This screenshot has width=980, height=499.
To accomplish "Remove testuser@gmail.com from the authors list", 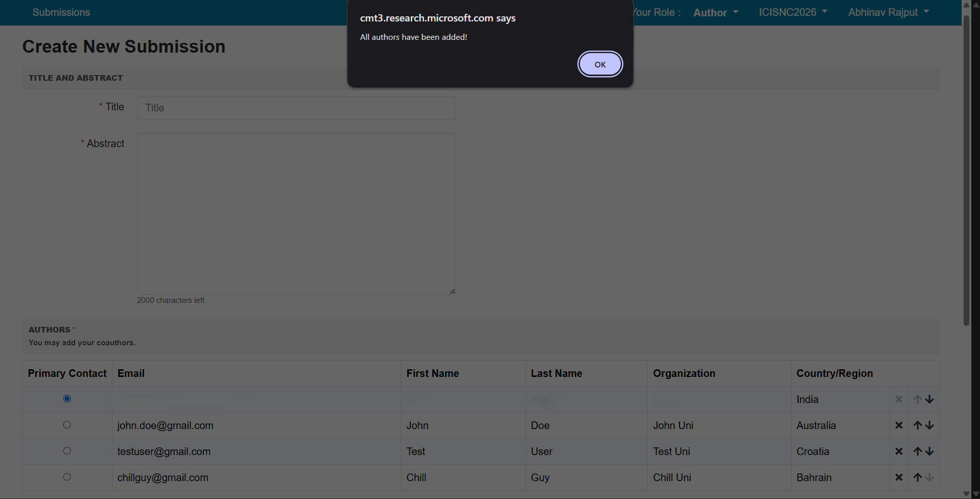I will coord(899,452).
